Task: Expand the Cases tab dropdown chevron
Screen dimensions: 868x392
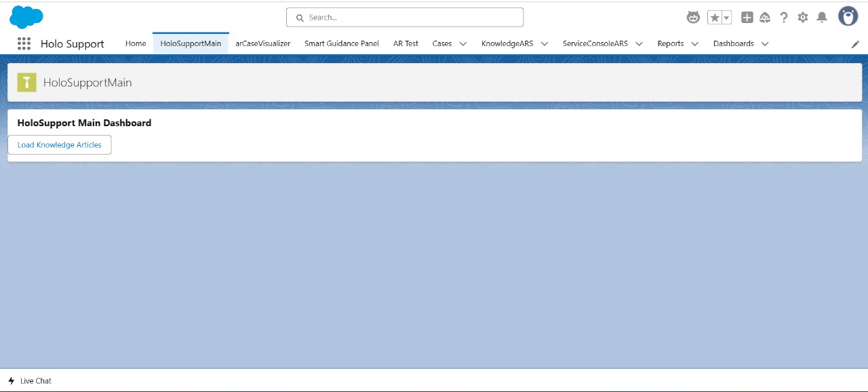Action: [x=463, y=43]
